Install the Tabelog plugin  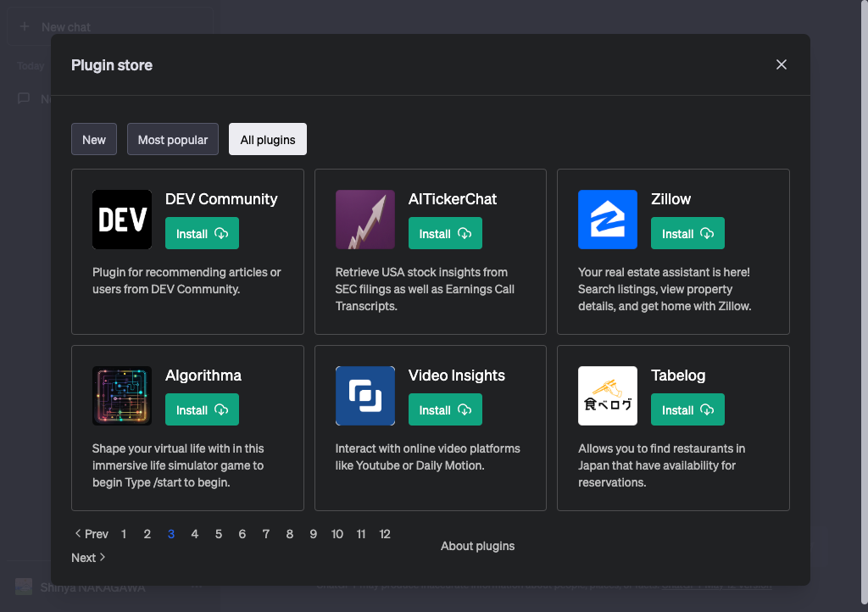(687, 410)
